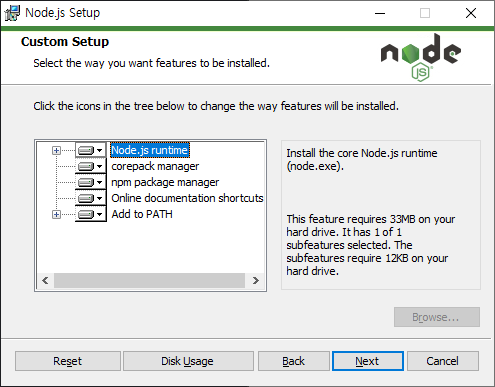495x387 pixels.
Task: Cancel the Node.js setup
Action: (x=443, y=361)
